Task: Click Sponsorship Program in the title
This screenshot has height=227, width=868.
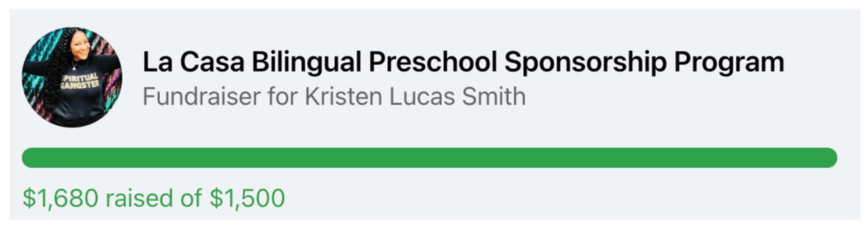Action: tap(644, 62)
